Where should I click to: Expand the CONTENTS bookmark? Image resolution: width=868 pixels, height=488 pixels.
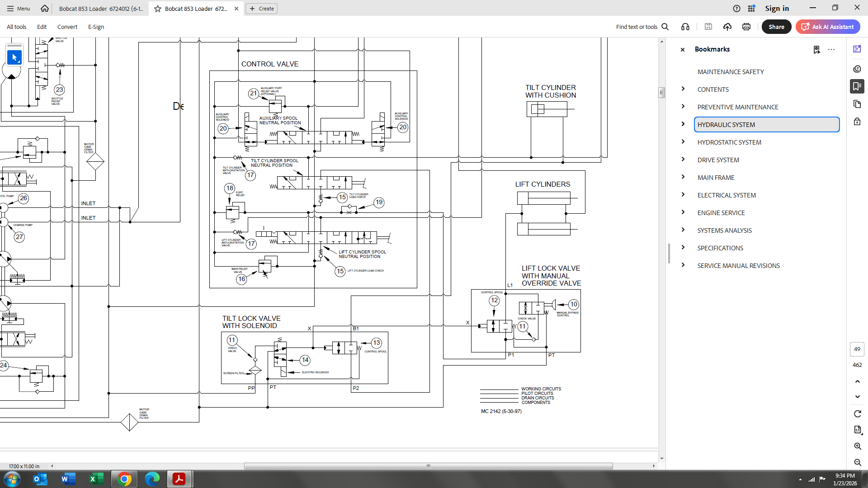683,89
